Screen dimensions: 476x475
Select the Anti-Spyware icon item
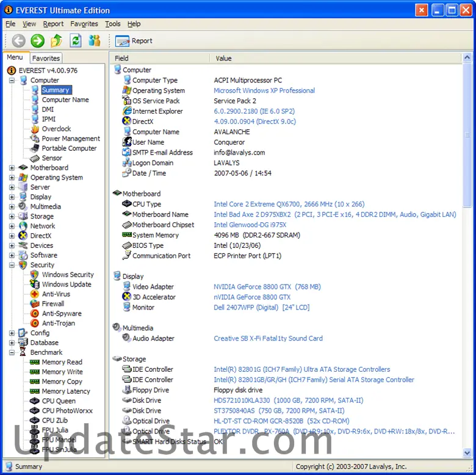coord(35,313)
